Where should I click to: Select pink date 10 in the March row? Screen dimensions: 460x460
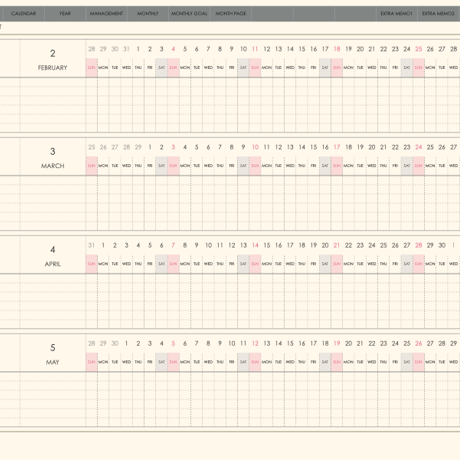click(x=255, y=147)
